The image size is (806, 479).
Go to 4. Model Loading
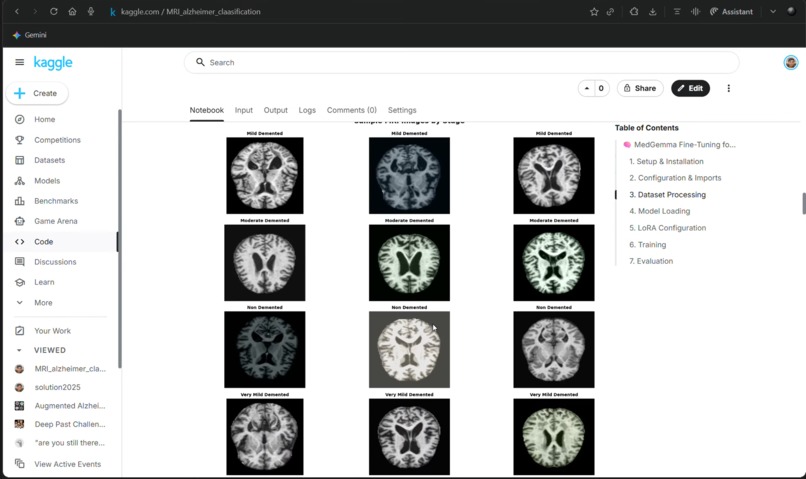[x=660, y=211]
